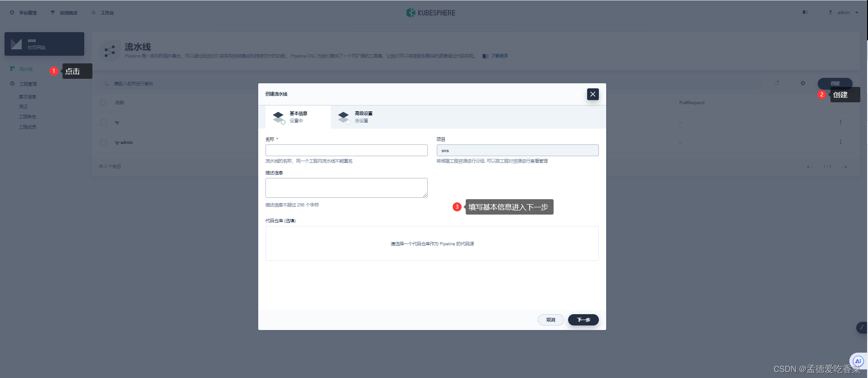
Task: Click the refresh list icon
Action: point(777,83)
